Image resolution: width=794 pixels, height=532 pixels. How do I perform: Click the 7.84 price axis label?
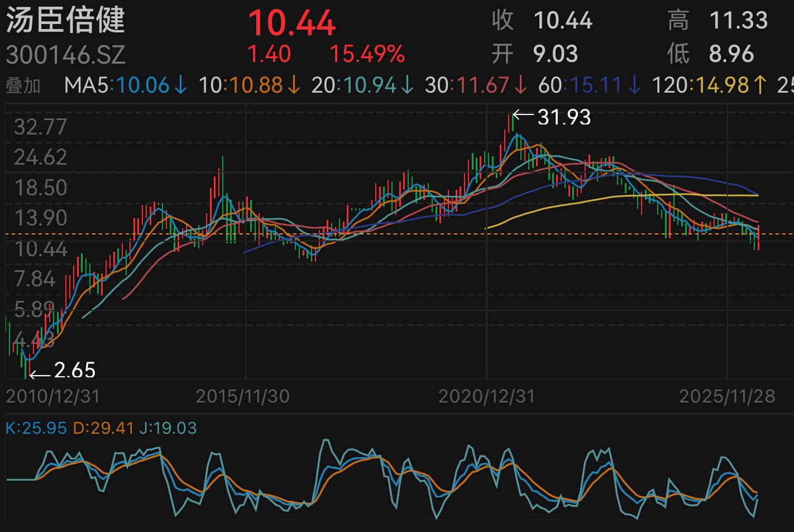click(35, 279)
